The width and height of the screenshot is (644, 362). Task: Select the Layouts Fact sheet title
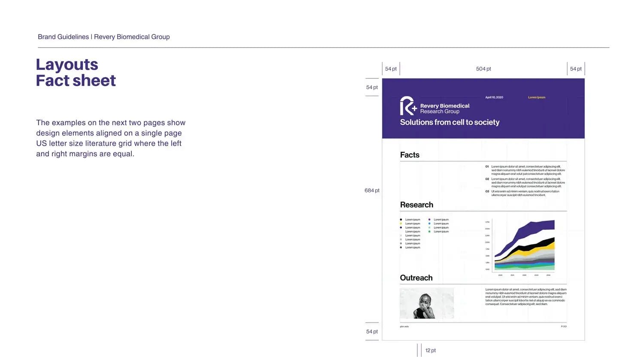[x=76, y=72]
